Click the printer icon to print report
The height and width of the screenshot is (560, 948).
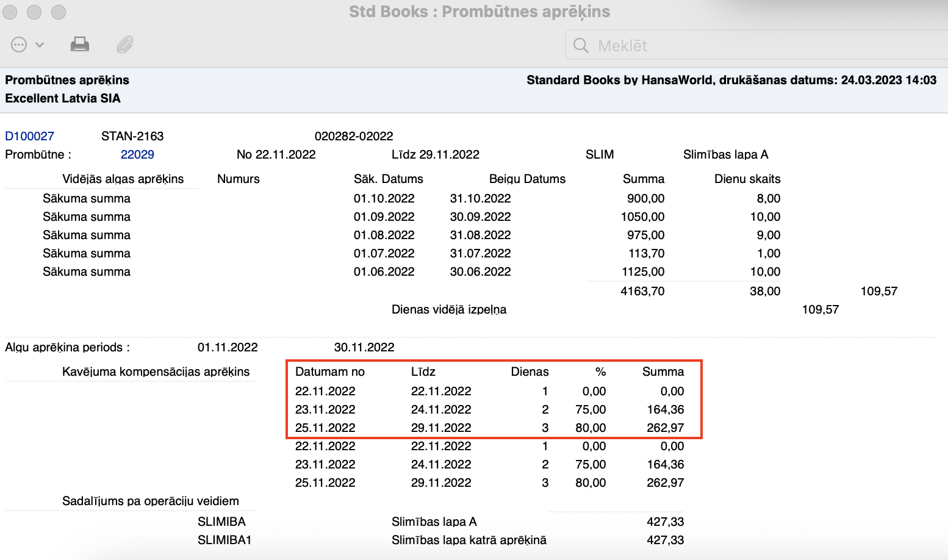tap(80, 45)
